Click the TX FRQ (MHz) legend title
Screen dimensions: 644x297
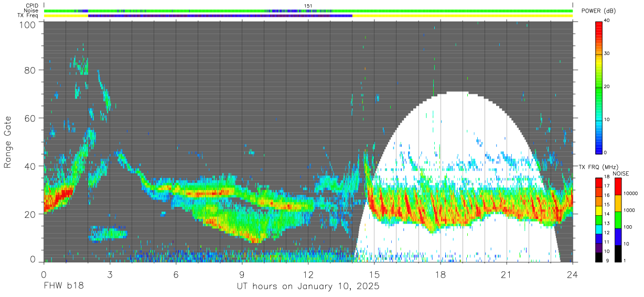coord(598,167)
